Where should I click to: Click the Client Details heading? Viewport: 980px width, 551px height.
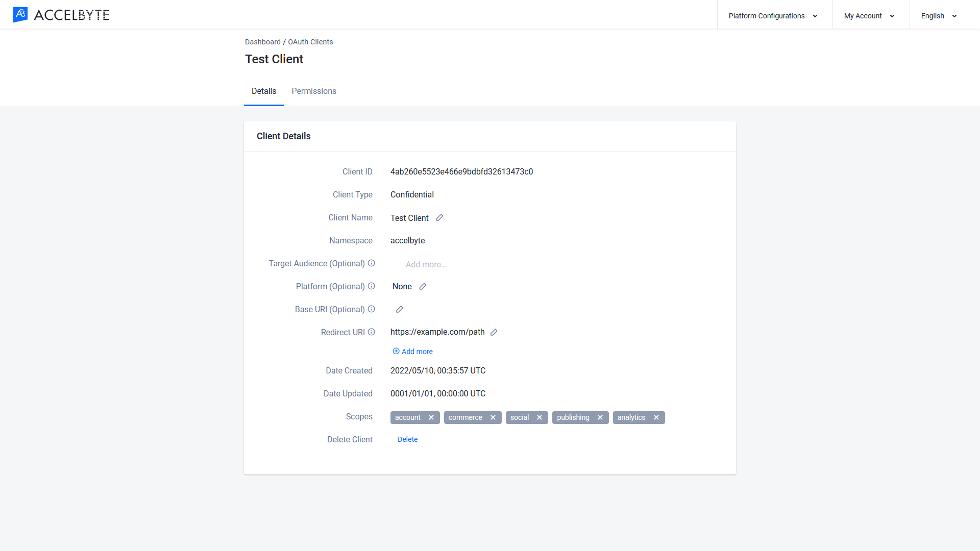click(283, 136)
